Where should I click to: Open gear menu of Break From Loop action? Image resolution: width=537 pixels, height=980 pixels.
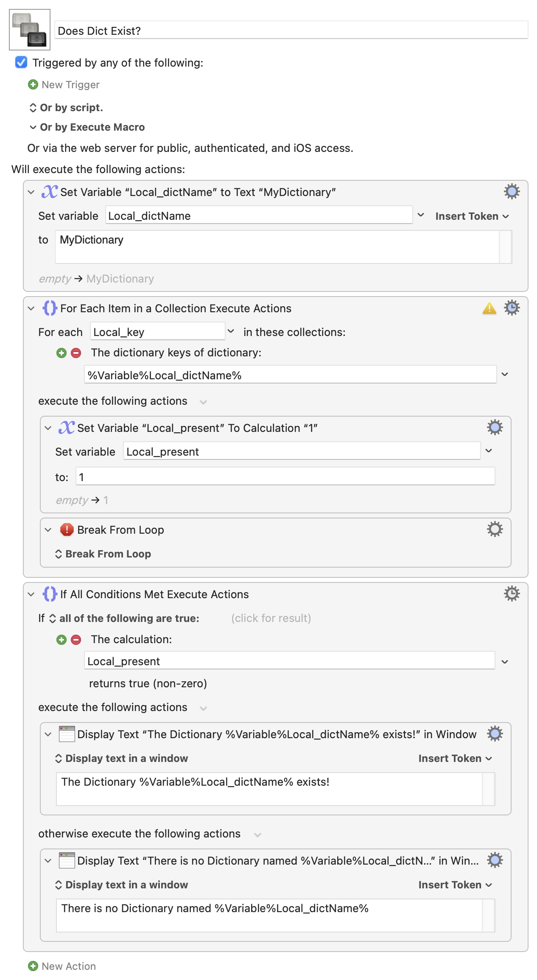[495, 529]
